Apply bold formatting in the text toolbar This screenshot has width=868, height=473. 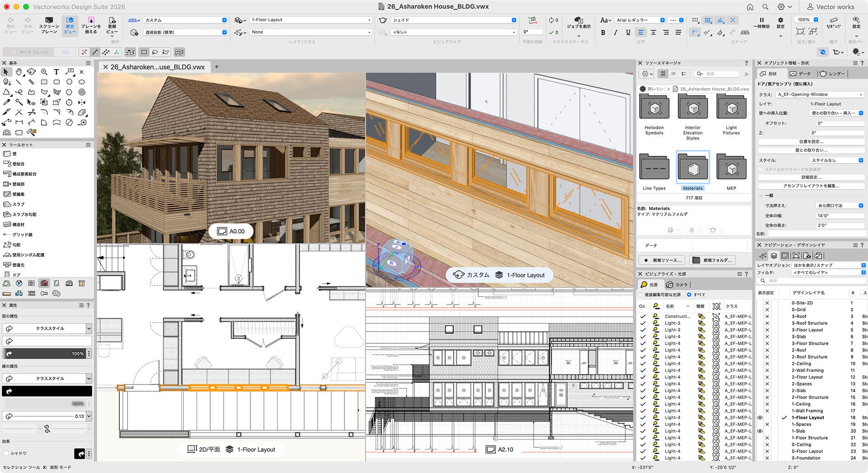tap(603, 33)
